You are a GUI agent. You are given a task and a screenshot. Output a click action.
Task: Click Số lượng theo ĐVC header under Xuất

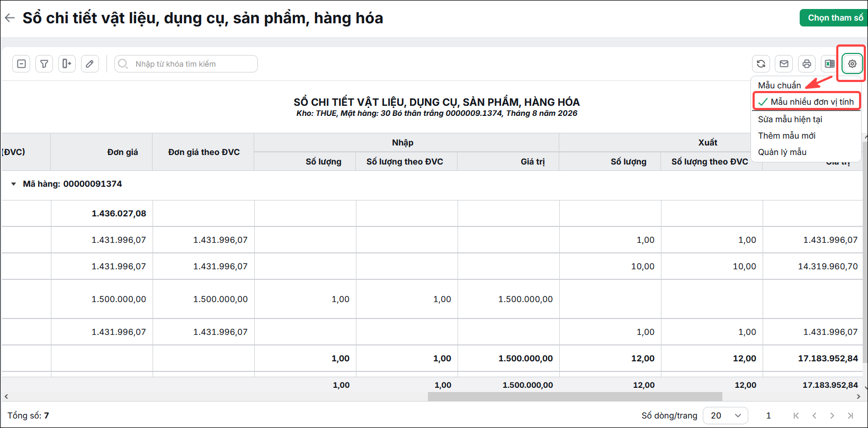coord(712,161)
